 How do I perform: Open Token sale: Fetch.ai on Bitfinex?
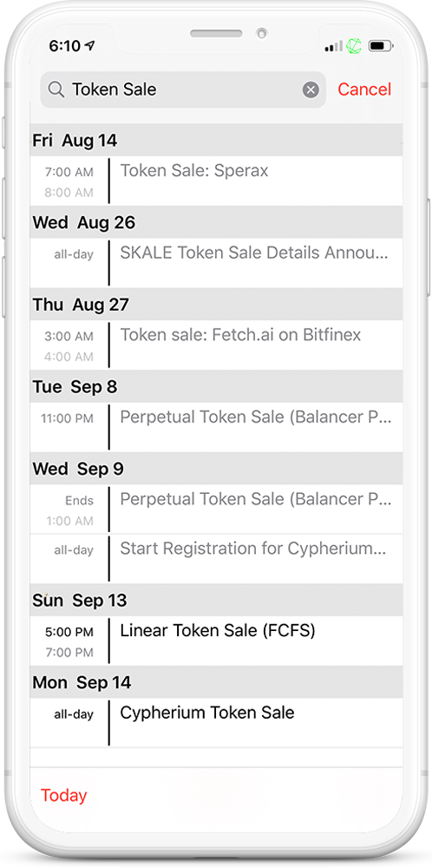click(x=216, y=345)
